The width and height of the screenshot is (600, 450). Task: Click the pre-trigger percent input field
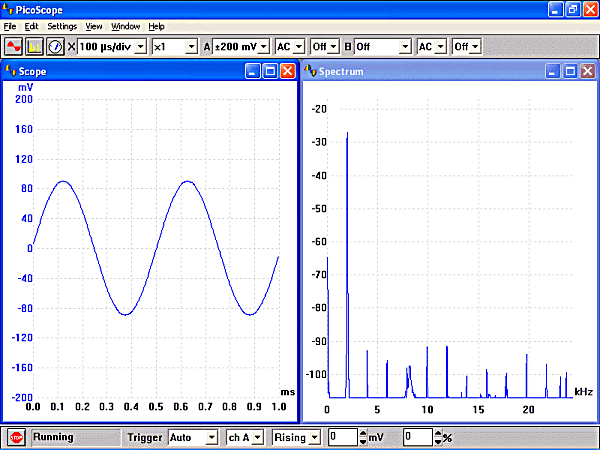(417, 437)
